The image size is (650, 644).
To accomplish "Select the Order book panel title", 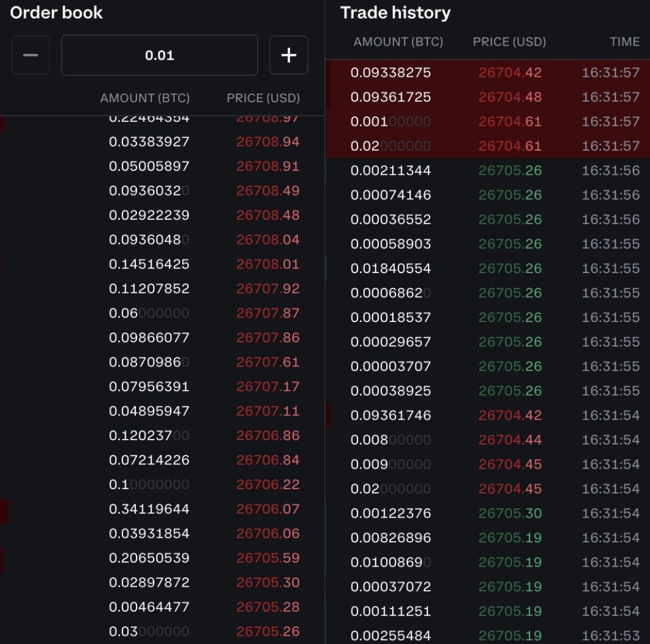I will [56, 13].
